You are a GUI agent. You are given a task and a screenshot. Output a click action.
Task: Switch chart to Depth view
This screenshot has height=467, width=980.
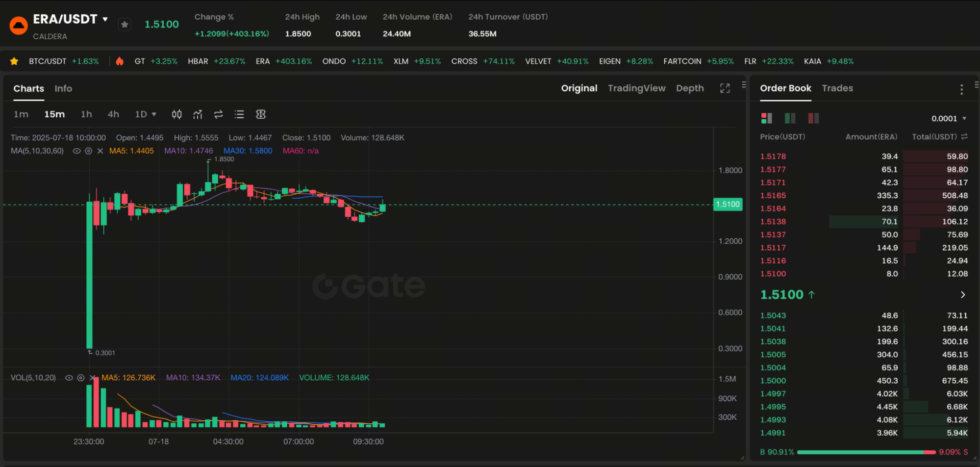(x=690, y=88)
